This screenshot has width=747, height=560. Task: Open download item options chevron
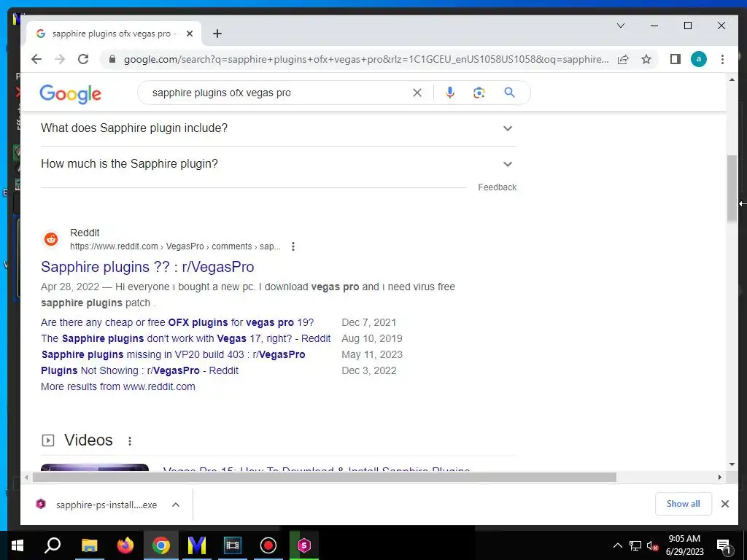176,505
